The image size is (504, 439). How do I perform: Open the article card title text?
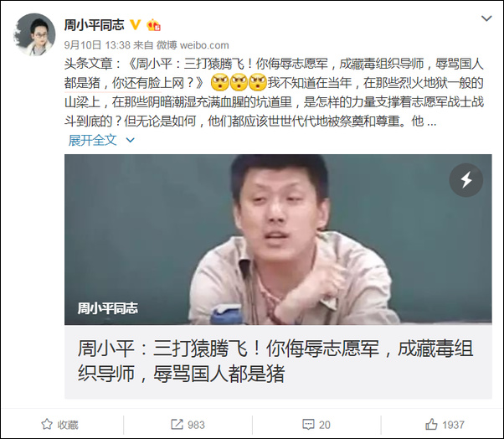coord(275,361)
